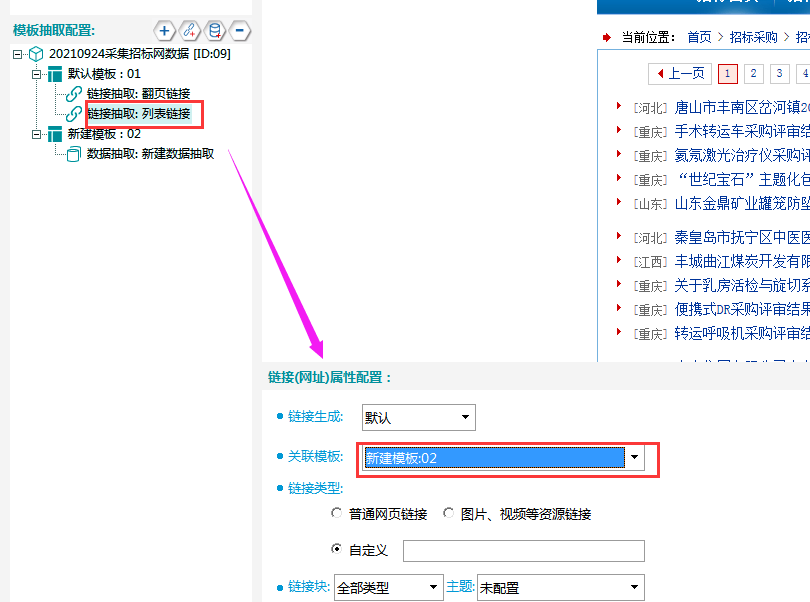Click the cube icon of 20210924采集招标网数据 node
This screenshot has height=602, width=810.
[x=37, y=53]
